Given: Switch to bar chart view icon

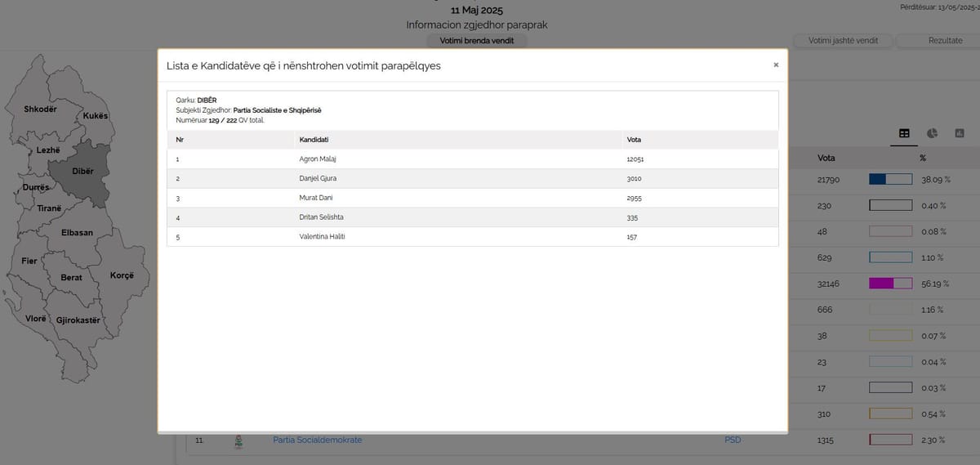Looking at the screenshot, I should (960, 133).
